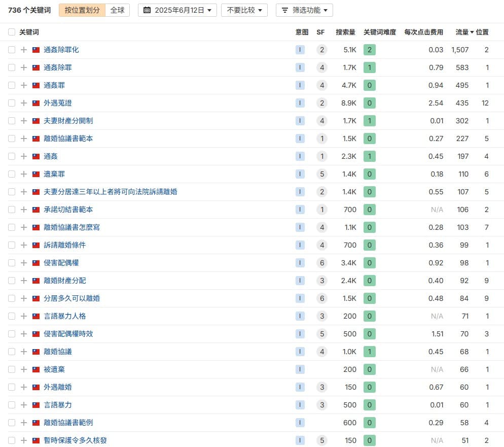Click the SF count badge for 遺棄罪

[x=322, y=174]
